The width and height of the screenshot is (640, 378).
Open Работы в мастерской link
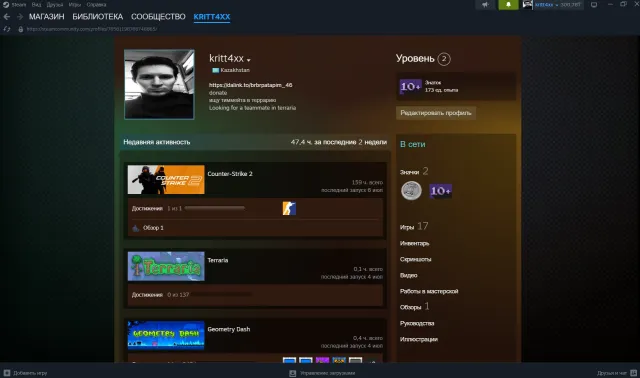coord(429,291)
